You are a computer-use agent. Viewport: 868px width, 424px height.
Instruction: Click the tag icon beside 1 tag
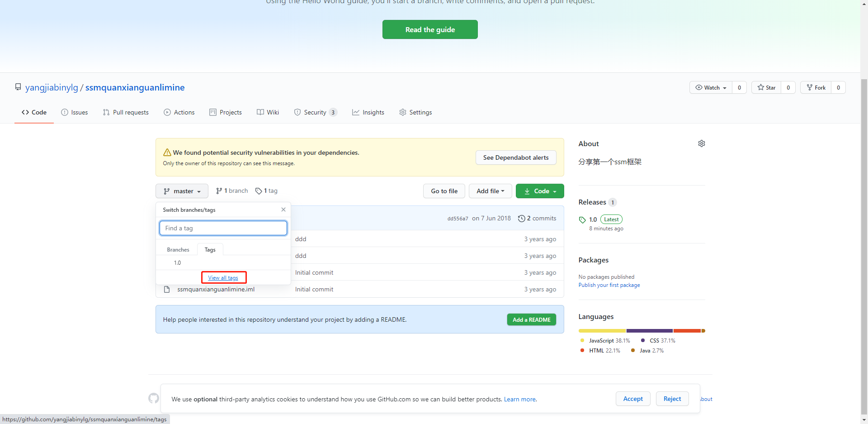click(259, 191)
